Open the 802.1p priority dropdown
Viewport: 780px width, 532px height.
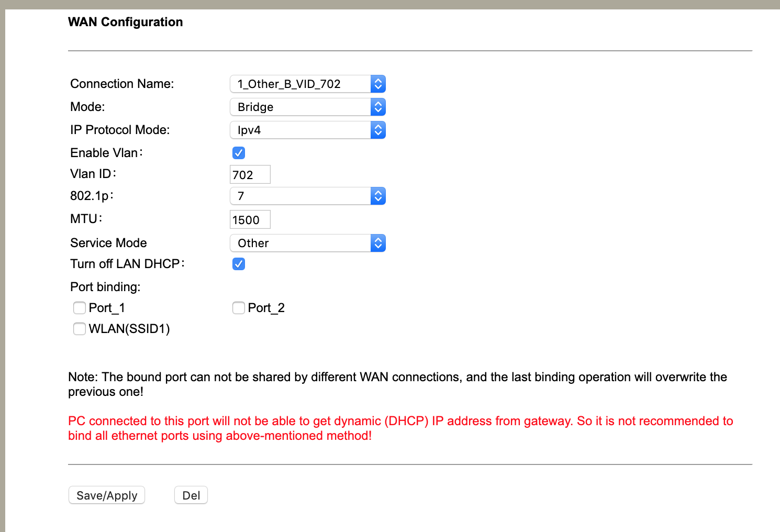coord(307,196)
